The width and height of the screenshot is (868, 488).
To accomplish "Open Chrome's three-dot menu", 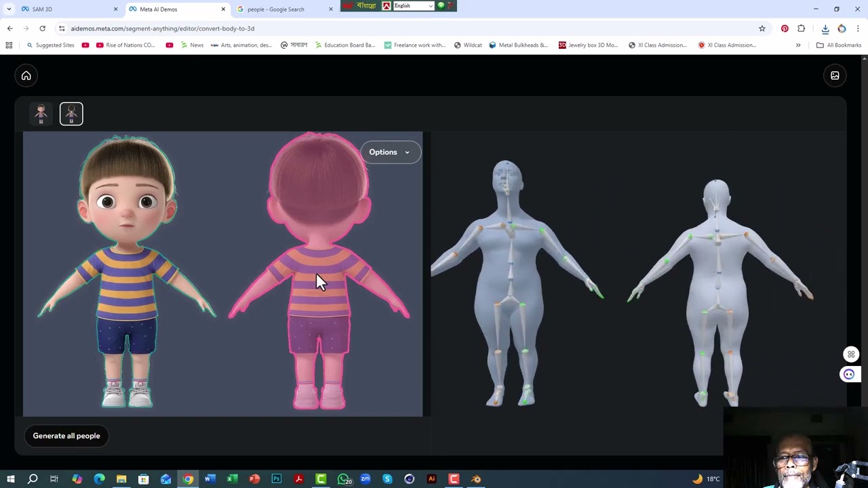I will click(x=858, y=28).
